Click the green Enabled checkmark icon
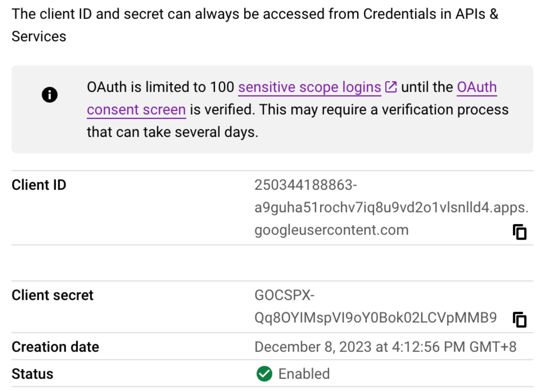 264,374
